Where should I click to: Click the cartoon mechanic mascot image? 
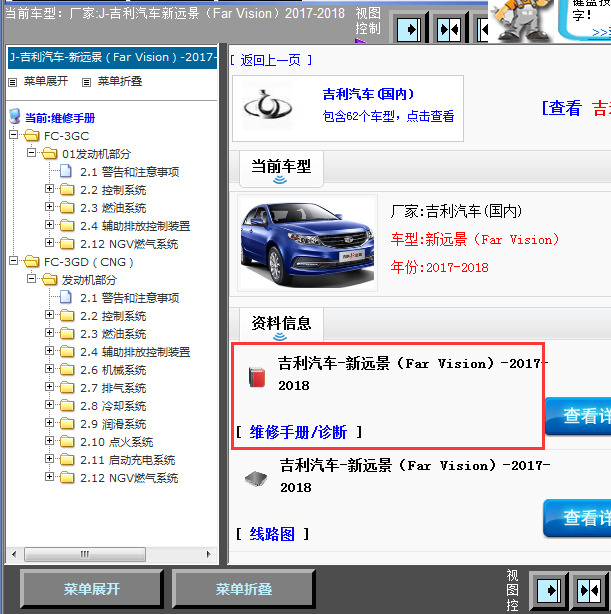pos(521,20)
